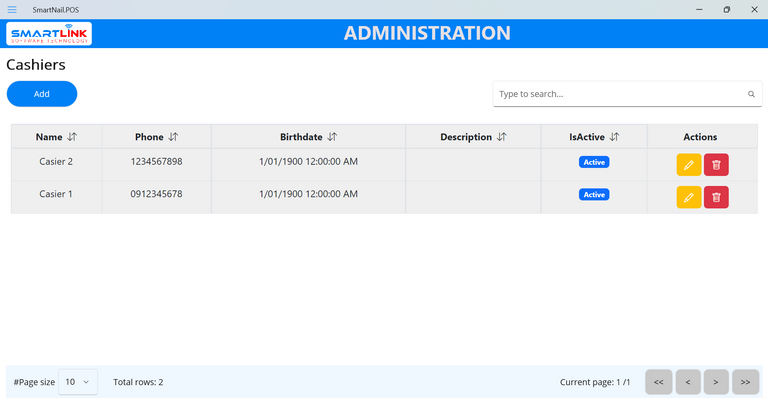Expand the page size dropdown
The height and width of the screenshot is (404, 768).
pyautogui.click(x=78, y=382)
